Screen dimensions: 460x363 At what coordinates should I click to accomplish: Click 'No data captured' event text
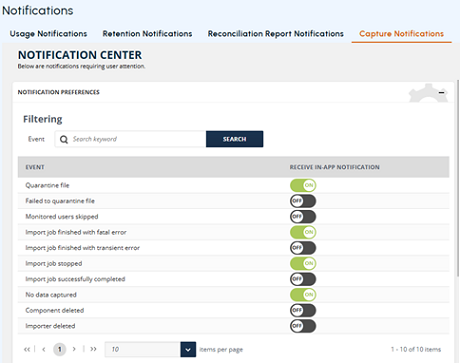coord(51,295)
